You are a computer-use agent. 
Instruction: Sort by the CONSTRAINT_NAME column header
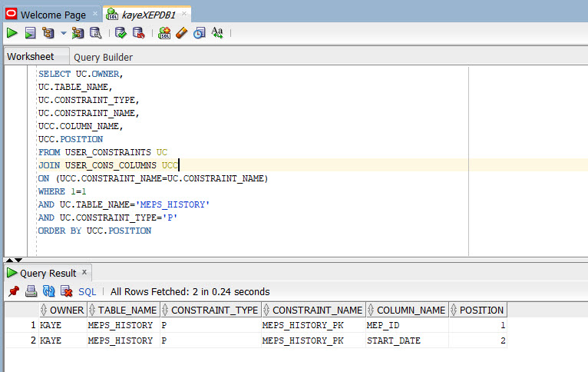[314, 310]
